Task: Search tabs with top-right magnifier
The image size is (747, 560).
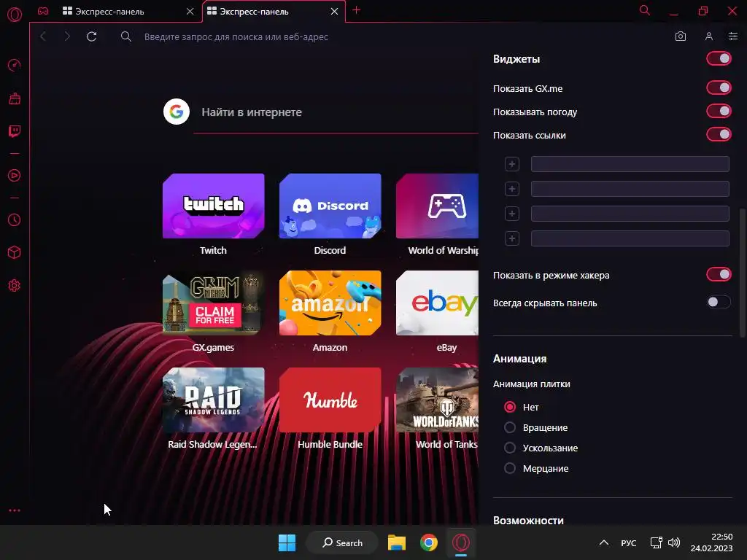Action: 645,10
